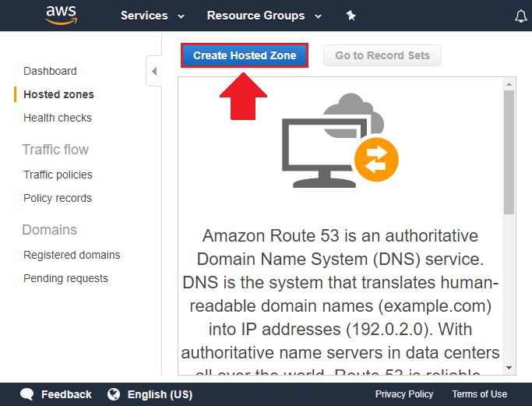Viewport: 532px width, 406px height.
Task: Click the Feedback link in footer
Action: 66,394
